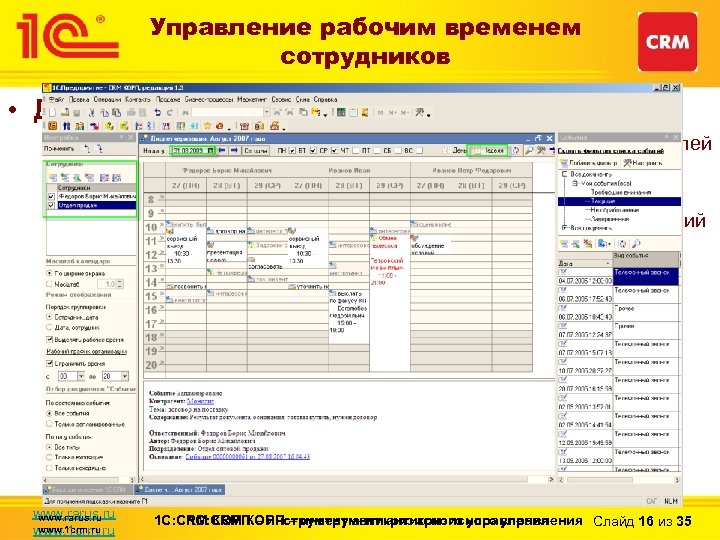Click first apply arrow icon next to Применить

coord(86,148)
